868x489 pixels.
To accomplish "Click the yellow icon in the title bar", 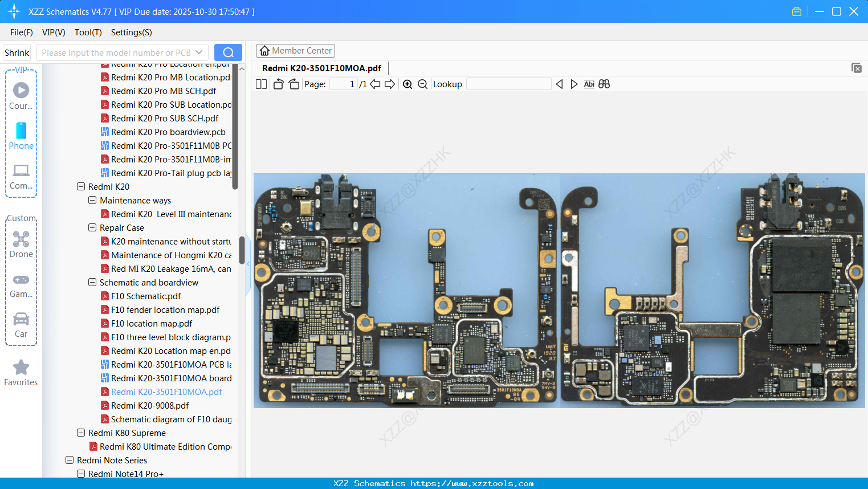I will (x=797, y=11).
